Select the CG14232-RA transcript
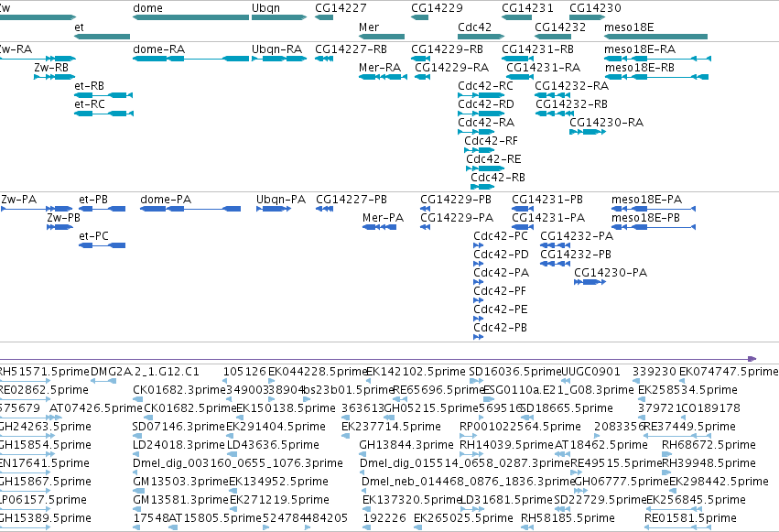 click(553, 95)
